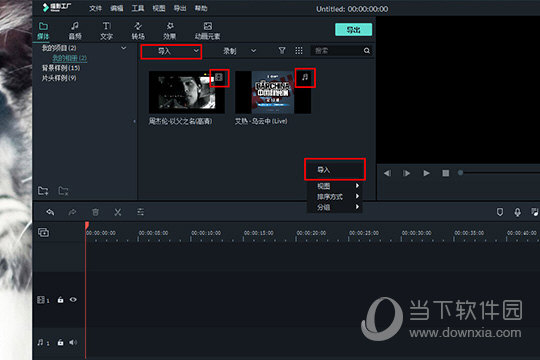Toggle lock on audio track 1
This screenshot has height=360, width=540.
[60, 342]
